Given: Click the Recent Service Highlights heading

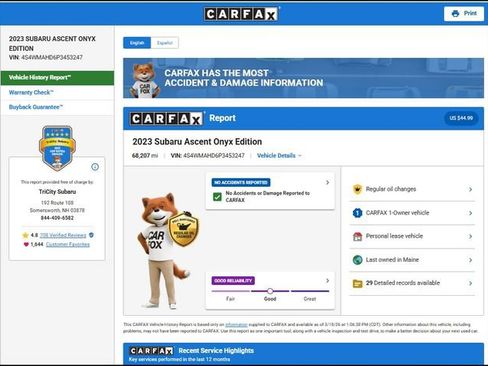Looking at the screenshot, I should pyautogui.click(x=216, y=351).
